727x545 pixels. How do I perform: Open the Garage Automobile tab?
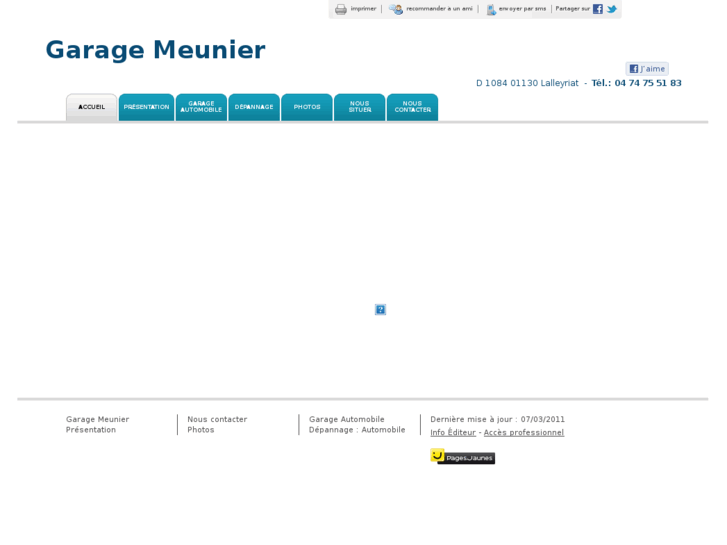pos(201,107)
